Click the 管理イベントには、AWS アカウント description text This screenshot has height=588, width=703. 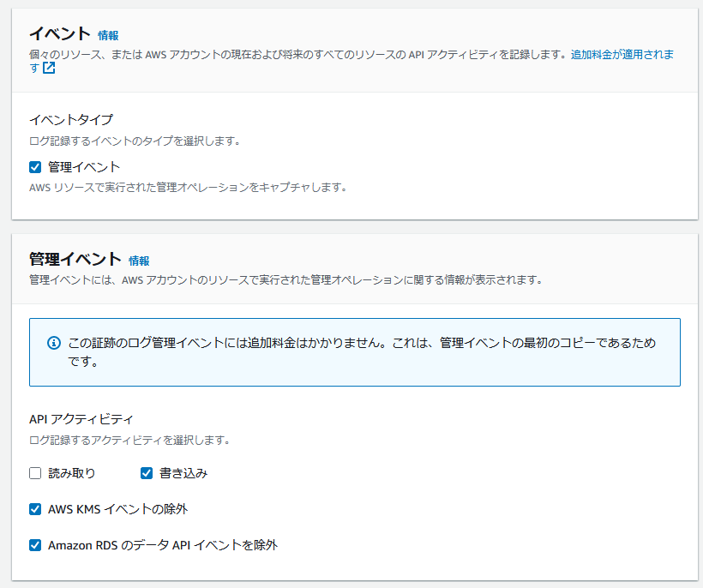pyautogui.click(x=286, y=280)
